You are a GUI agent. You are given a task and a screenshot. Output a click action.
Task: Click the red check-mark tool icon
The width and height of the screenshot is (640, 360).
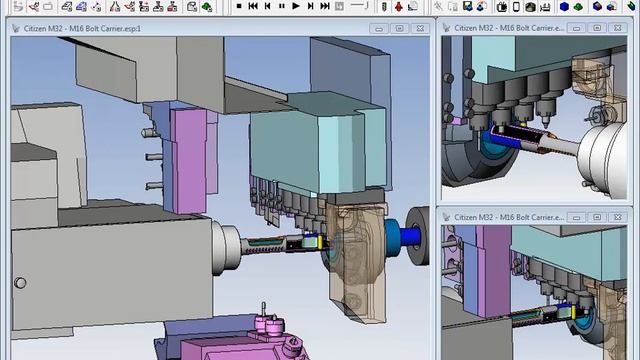(x=130, y=7)
